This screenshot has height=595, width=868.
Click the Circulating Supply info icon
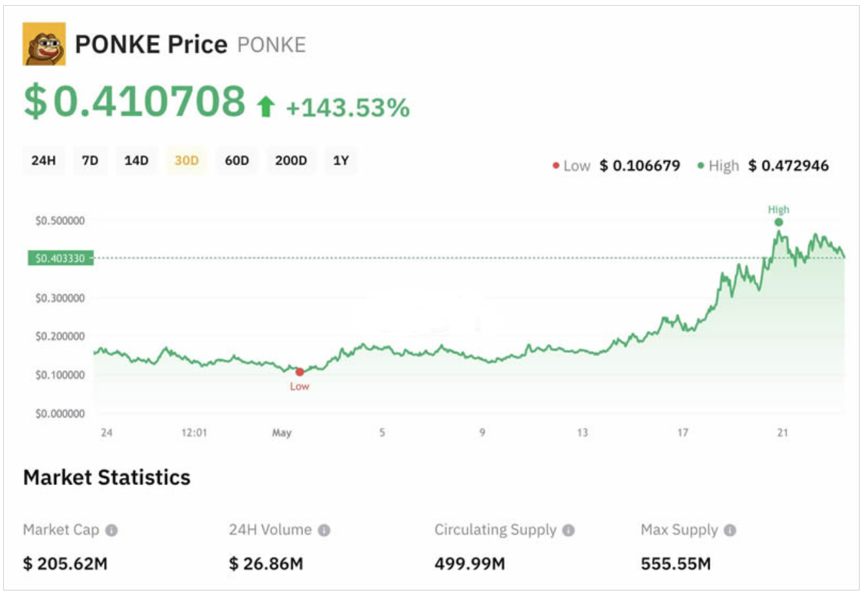tap(569, 530)
